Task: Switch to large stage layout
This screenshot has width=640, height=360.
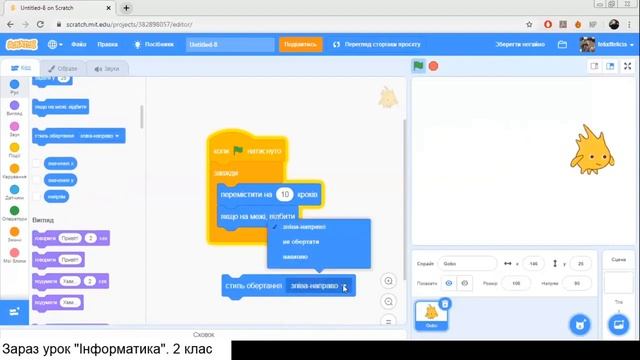Action: 610,66
